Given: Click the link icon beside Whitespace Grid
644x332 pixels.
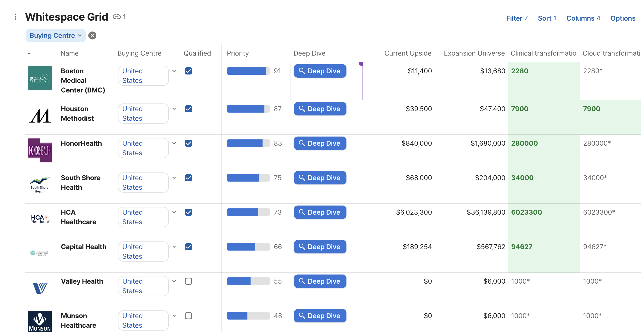Looking at the screenshot, I should tap(117, 17).
